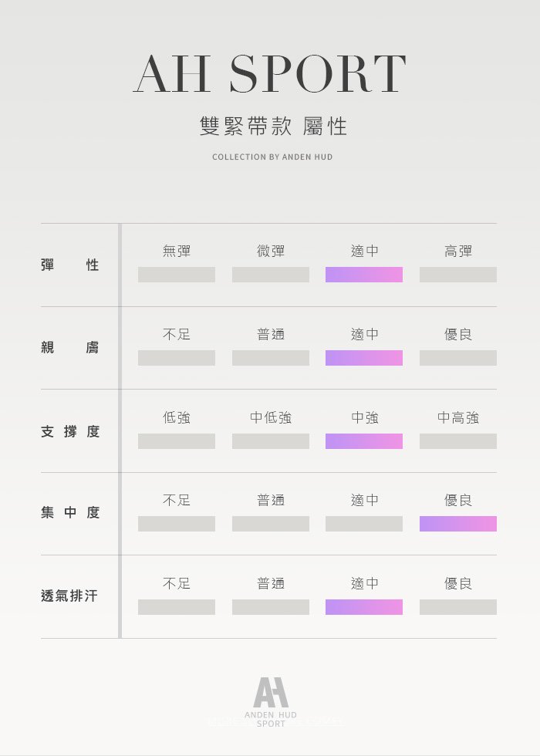Click the 中低強 level label
Image resolution: width=540 pixels, height=756 pixels.
click(271, 417)
